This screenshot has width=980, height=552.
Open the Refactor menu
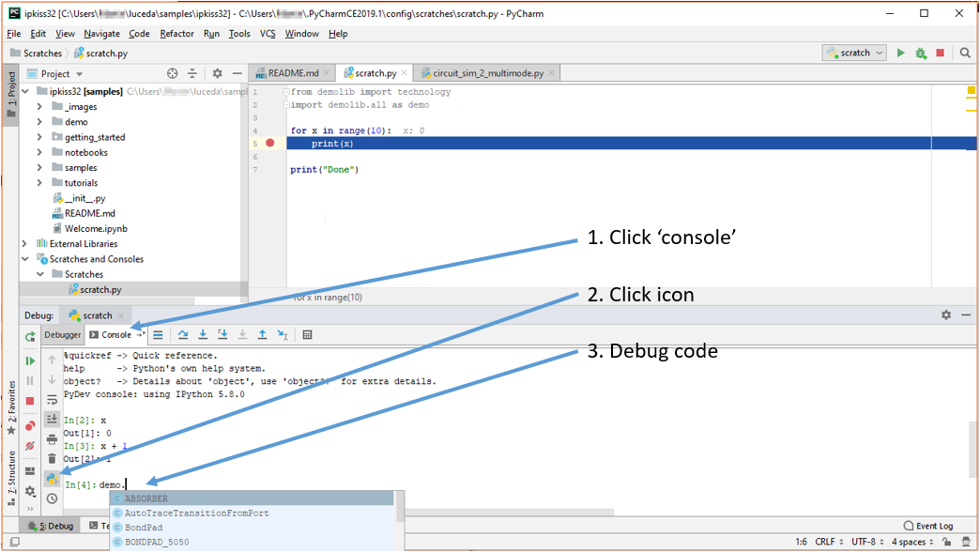176,34
